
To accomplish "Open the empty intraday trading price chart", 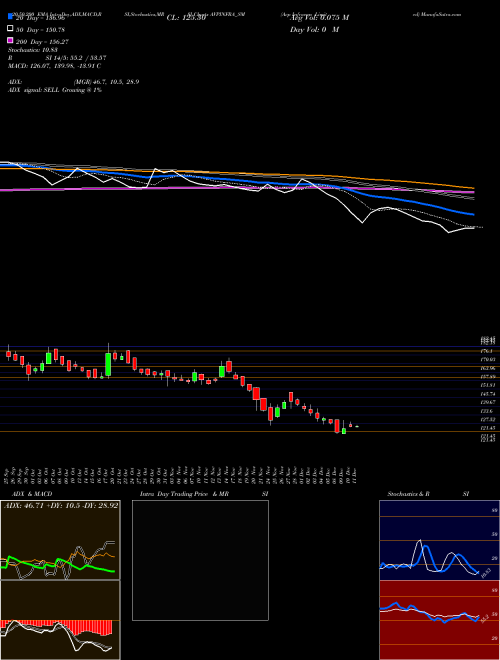I will 200,560.
